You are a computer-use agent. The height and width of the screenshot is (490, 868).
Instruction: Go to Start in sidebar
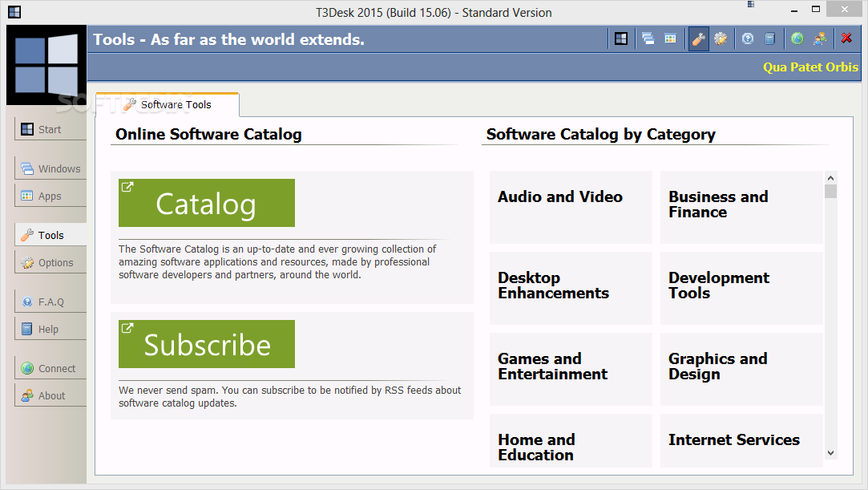(x=50, y=129)
